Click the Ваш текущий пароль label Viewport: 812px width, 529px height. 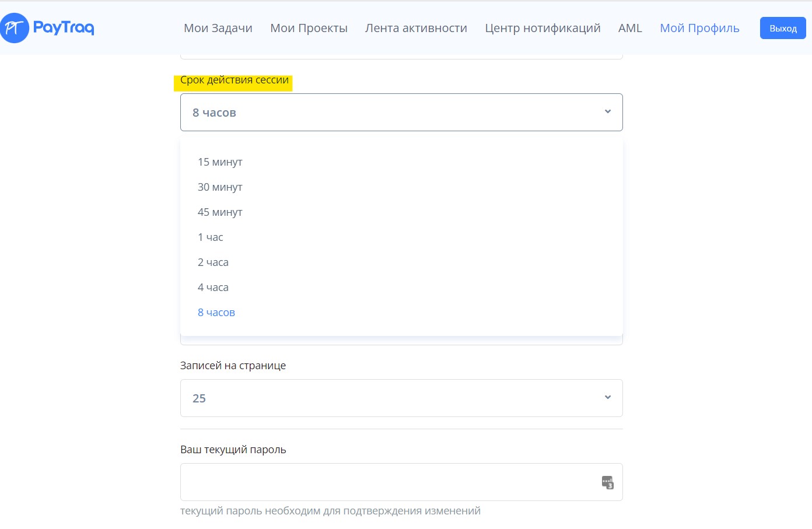[x=233, y=450]
